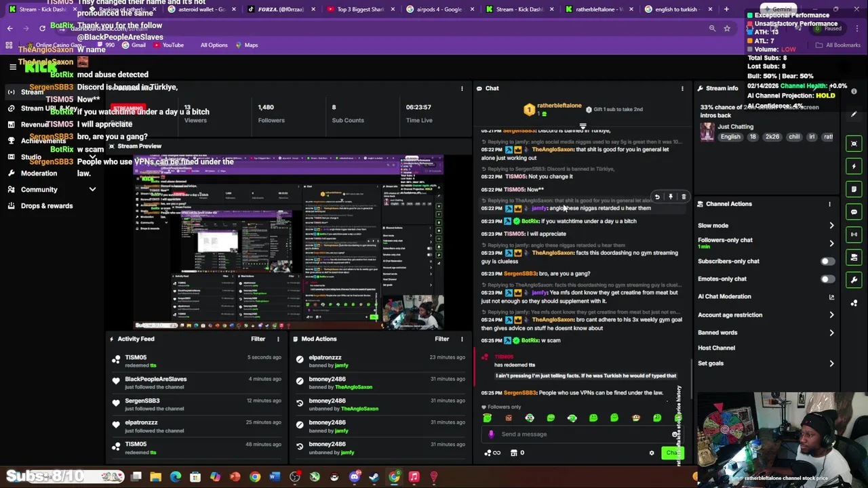Click the Just Chatting category thumbnail
Screen dimensions: 868x488
point(707,132)
